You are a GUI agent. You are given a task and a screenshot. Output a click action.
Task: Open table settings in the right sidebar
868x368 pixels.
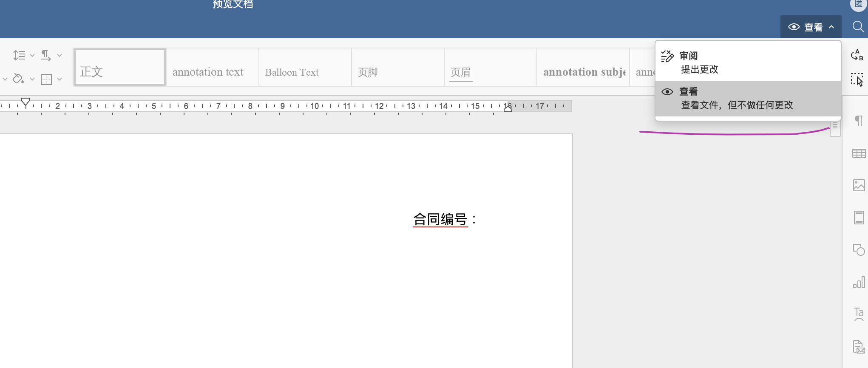click(859, 153)
